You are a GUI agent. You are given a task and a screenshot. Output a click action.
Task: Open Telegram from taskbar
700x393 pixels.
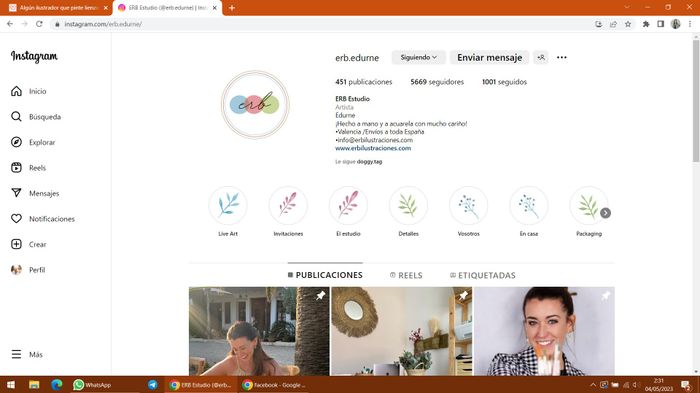152,385
